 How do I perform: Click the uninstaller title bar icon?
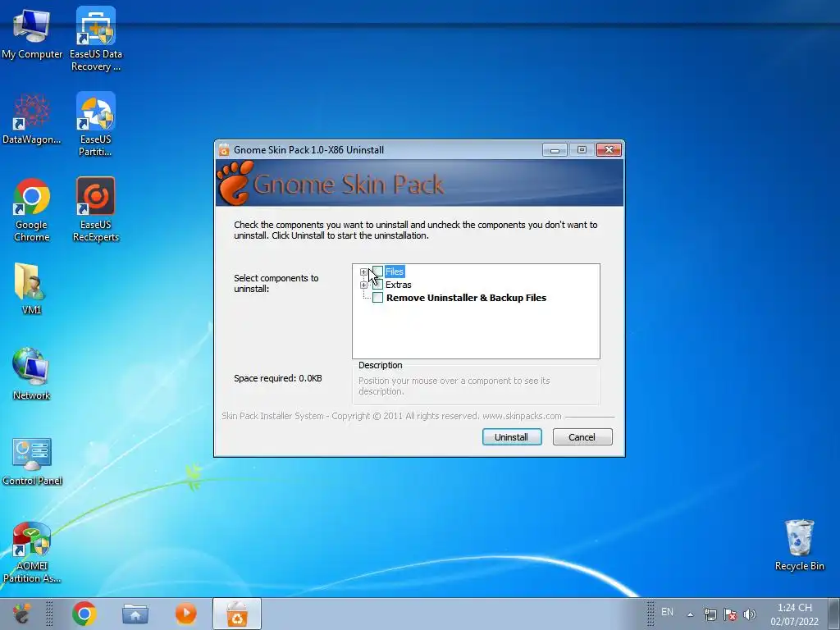(224, 150)
